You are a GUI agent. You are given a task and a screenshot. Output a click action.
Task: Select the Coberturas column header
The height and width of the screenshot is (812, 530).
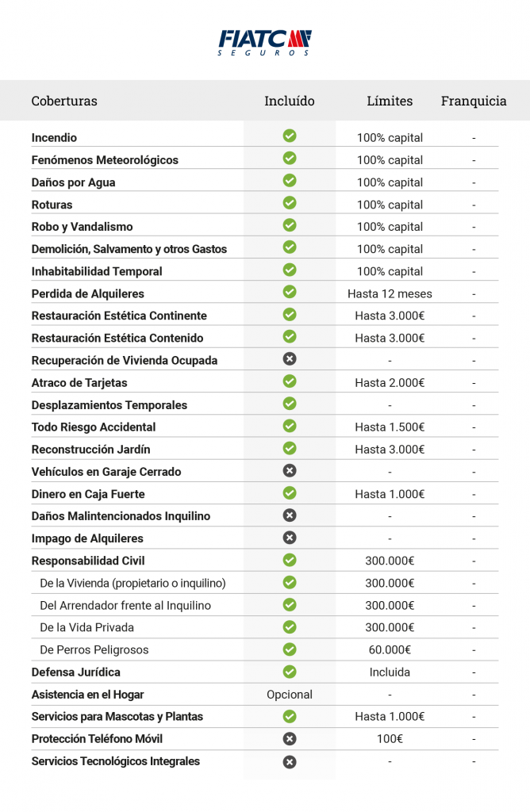click(64, 101)
